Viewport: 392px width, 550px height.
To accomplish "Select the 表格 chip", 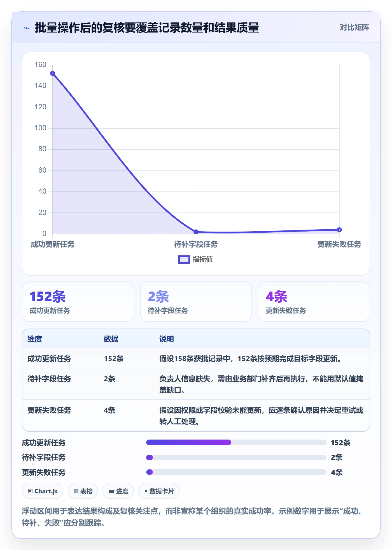I will tap(83, 491).
